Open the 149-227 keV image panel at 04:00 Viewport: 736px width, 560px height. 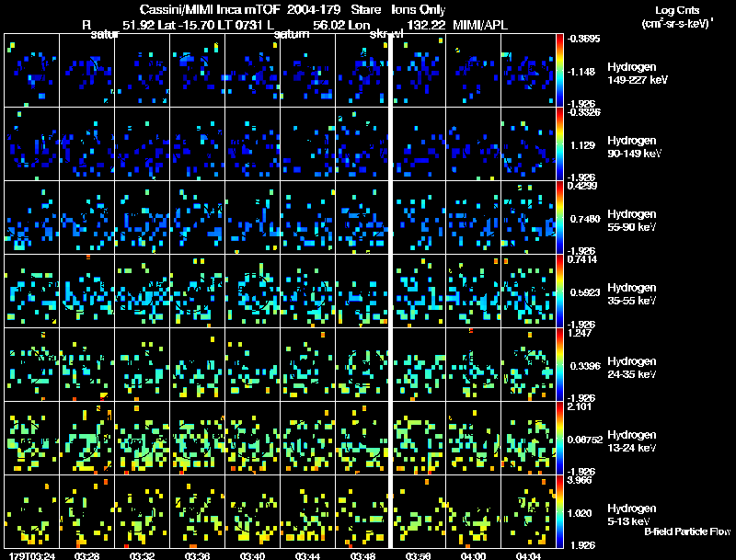pyautogui.click(x=473, y=71)
